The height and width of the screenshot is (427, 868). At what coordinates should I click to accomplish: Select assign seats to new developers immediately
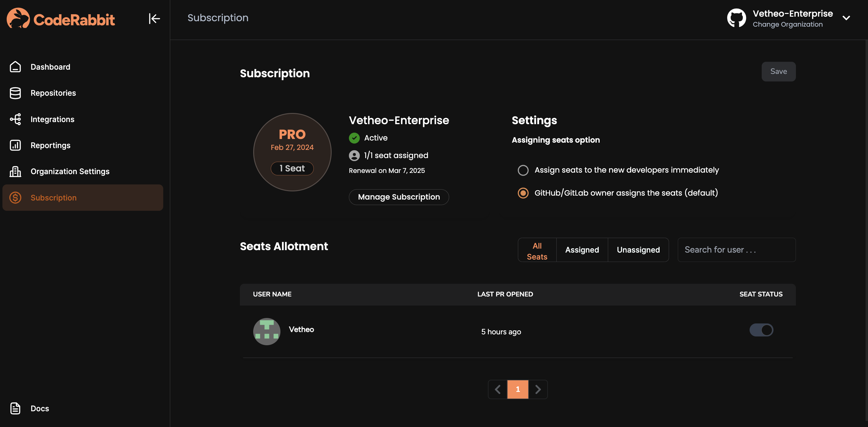point(523,170)
